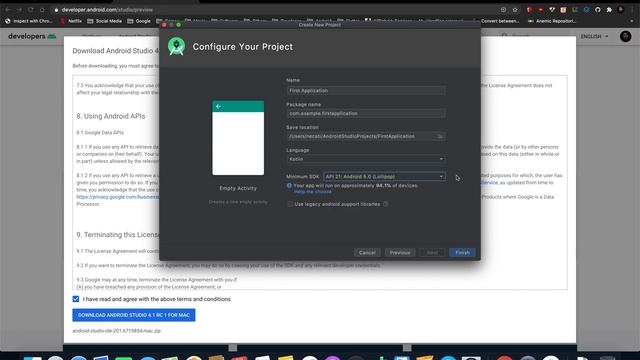The image size is (640, 360).
Task: Reload the developer.android.com page
Action: (31, 9)
